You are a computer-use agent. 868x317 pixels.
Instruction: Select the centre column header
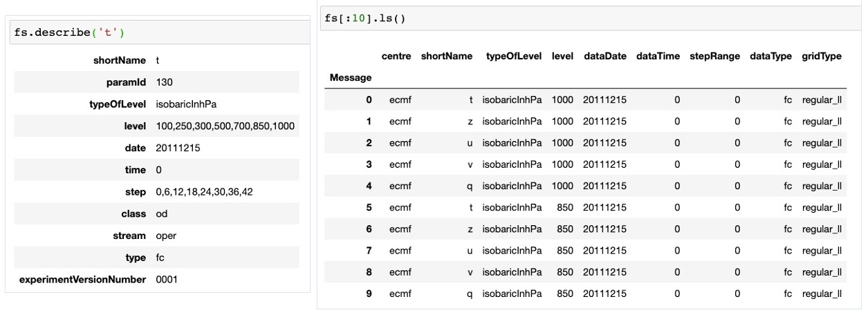point(396,56)
